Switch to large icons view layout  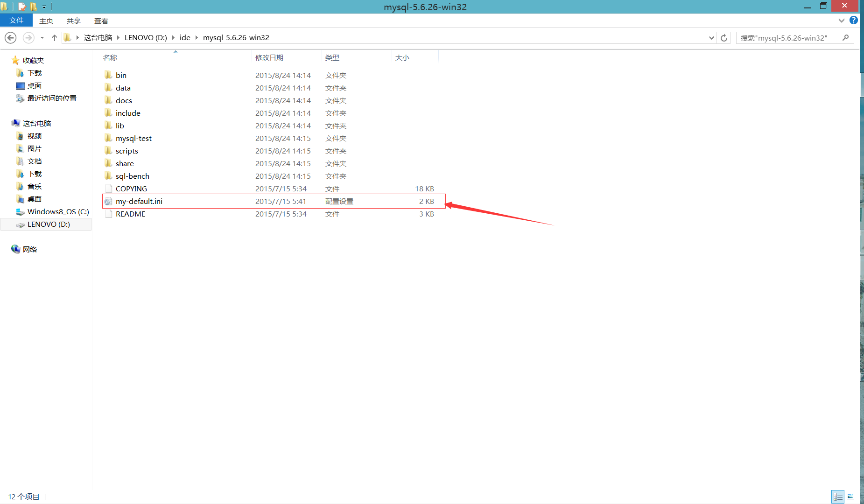[x=850, y=497]
